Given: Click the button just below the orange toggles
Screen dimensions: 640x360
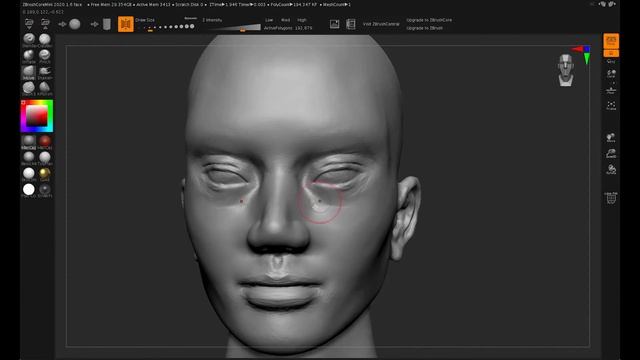Looking at the screenshot, I should [x=611, y=61].
